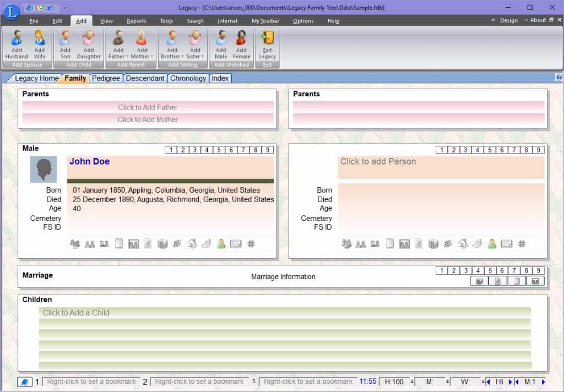Click John Doe's silhouette portrait thumbnail

(x=43, y=170)
